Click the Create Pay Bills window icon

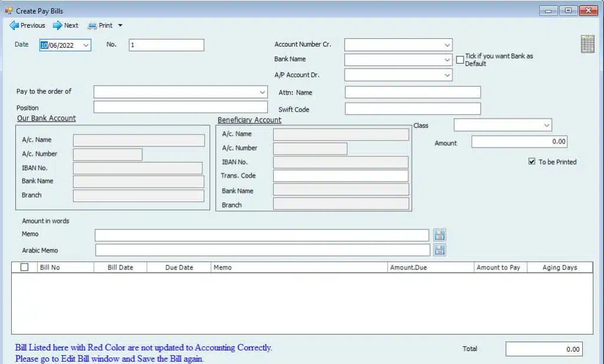click(8, 11)
